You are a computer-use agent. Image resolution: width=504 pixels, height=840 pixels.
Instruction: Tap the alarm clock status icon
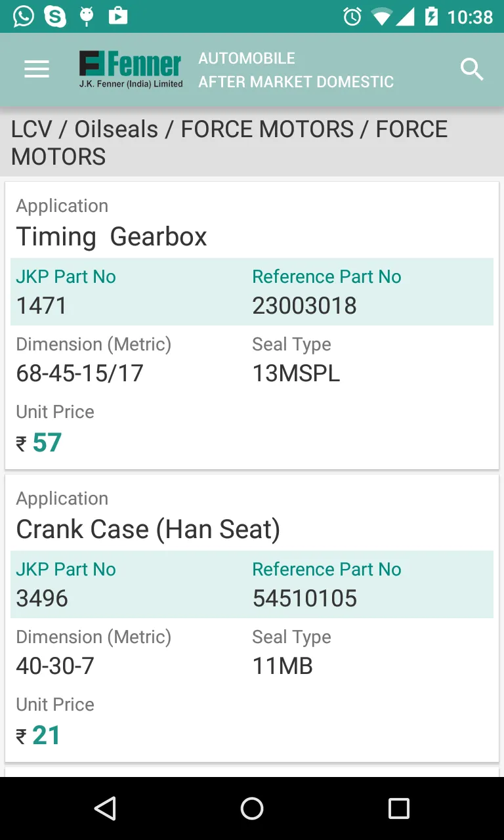click(352, 16)
